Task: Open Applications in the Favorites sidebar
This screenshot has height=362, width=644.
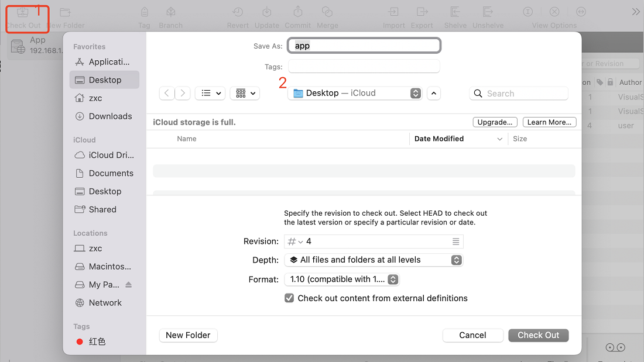Action: [104, 62]
